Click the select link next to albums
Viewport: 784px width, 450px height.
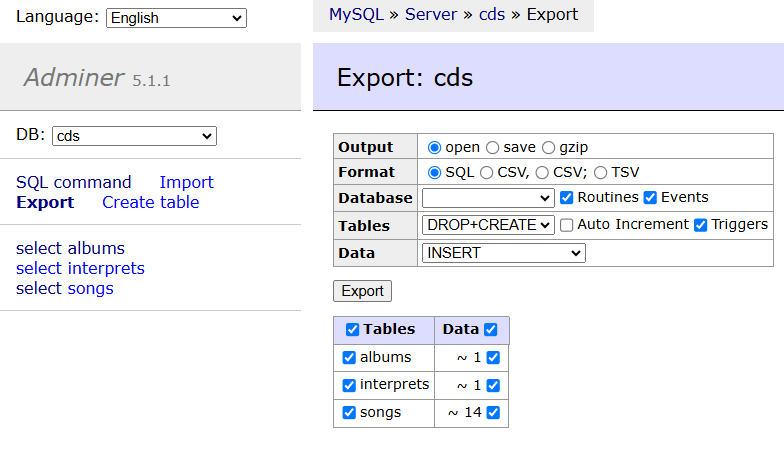pos(38,248)
